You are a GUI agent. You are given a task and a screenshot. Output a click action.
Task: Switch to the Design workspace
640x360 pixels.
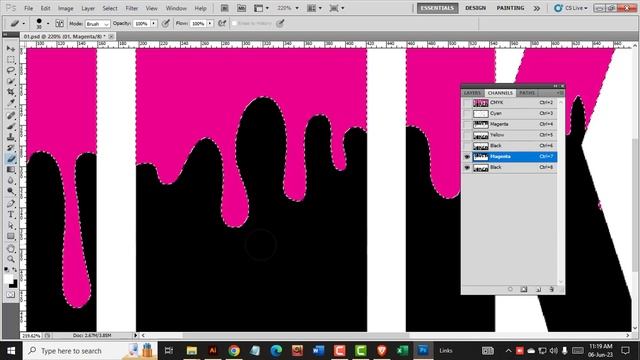click(476, 8)
